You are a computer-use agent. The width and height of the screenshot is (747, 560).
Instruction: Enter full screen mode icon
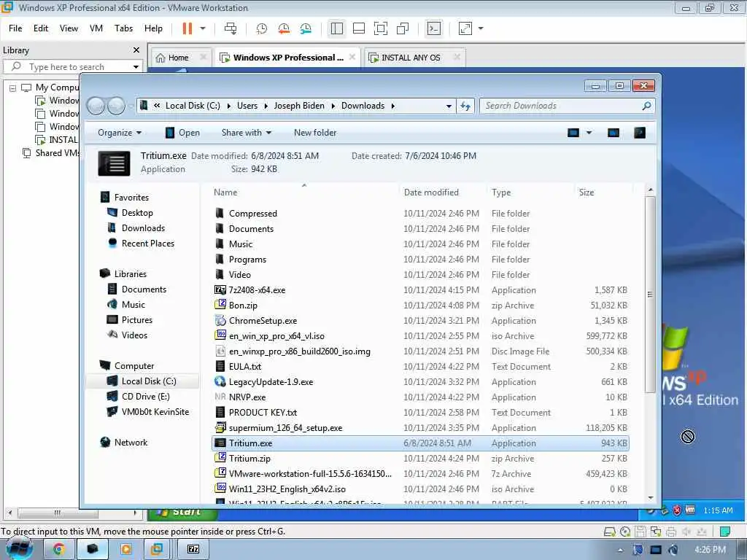coord(381,28)
